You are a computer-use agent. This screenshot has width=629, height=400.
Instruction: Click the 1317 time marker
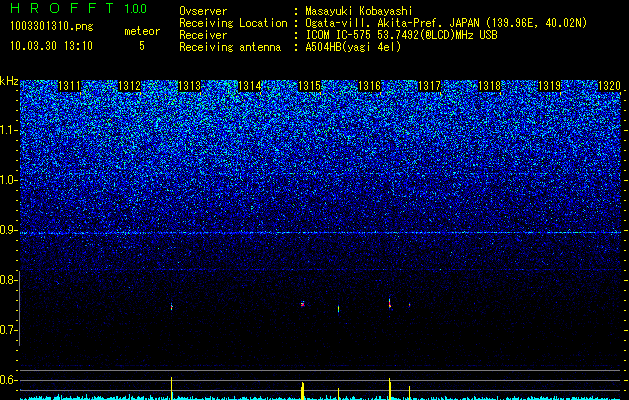point(429,86)
